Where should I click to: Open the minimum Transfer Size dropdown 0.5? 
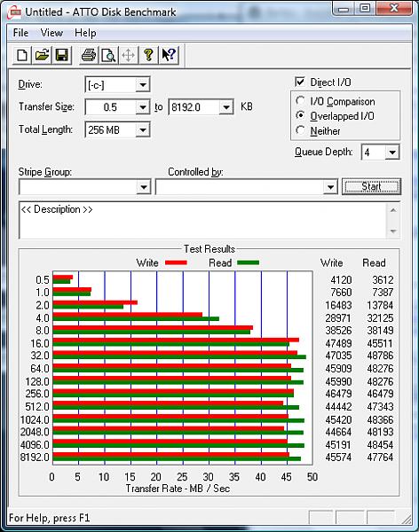(143, 107)
